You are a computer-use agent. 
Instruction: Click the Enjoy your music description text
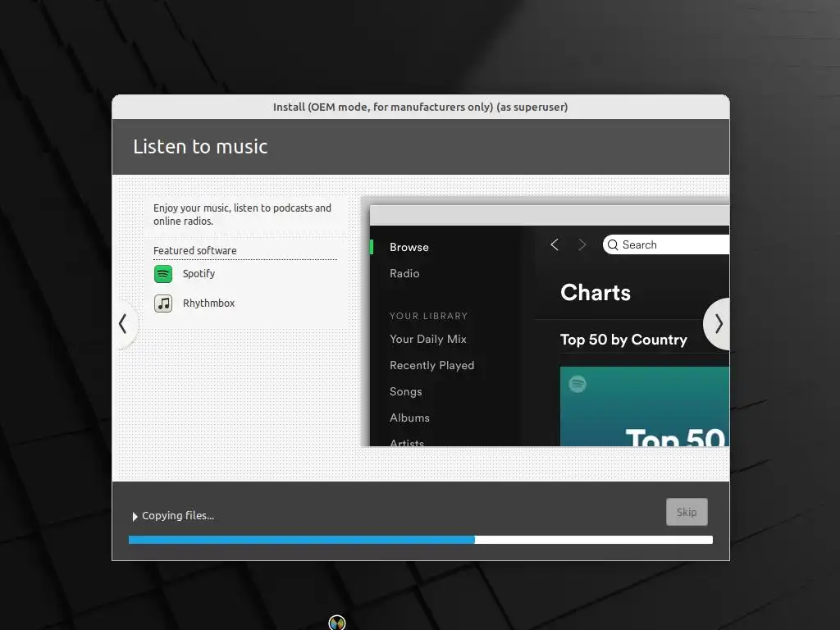pyautogui.click(x=242, y=214)
